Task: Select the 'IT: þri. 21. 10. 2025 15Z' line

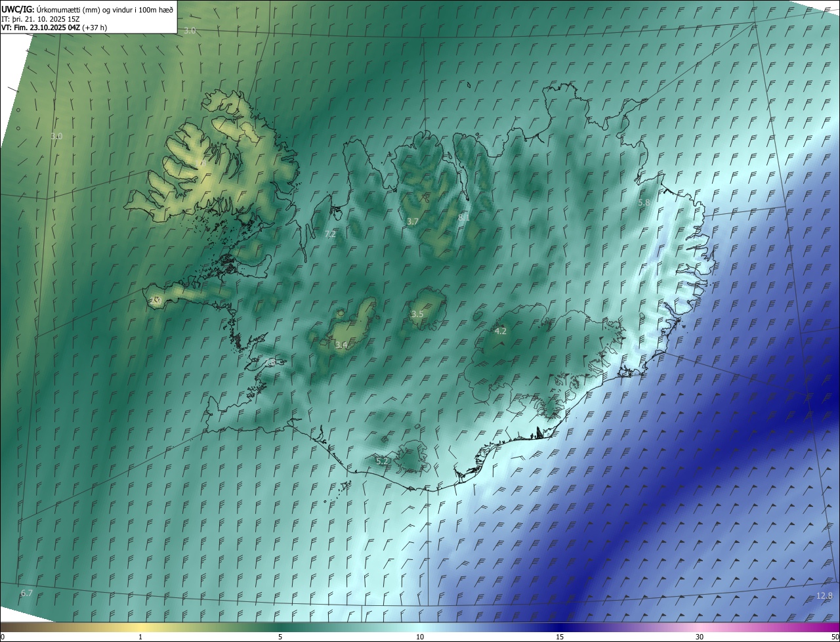Action: pyautogui.click(x=41, y=18)
